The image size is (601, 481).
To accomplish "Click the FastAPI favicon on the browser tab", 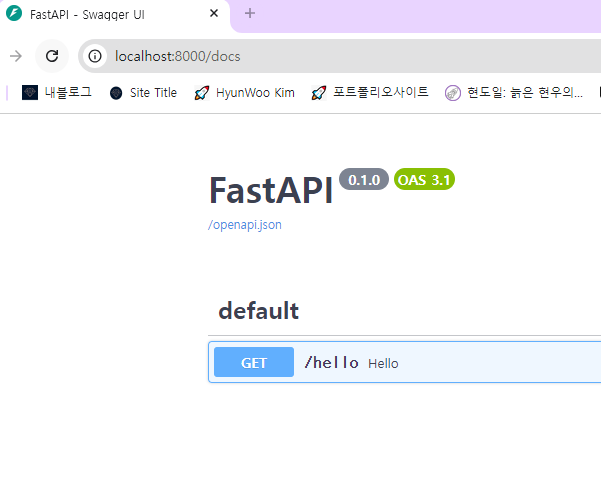I will tap(14, 13).
